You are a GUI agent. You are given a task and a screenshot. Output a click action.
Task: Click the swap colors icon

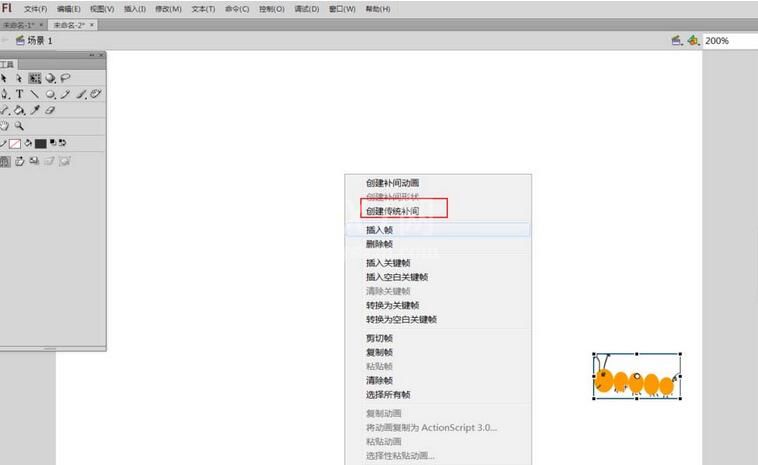click(x=62, y=142)
